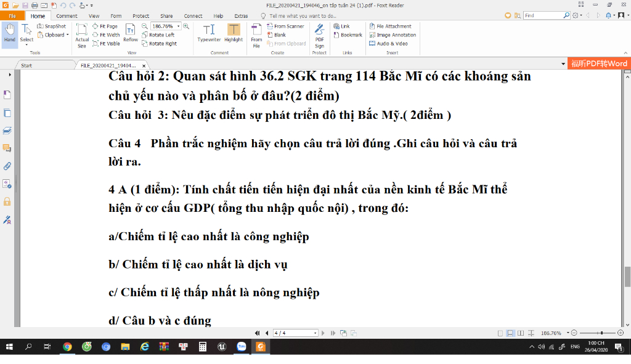Open the layers panel in the sidebar
Screen dimensions: 631x364
7,131
